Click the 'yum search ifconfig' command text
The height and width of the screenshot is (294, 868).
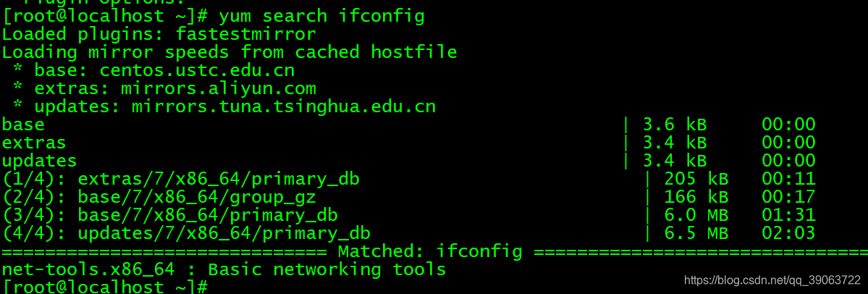[321, 17]
